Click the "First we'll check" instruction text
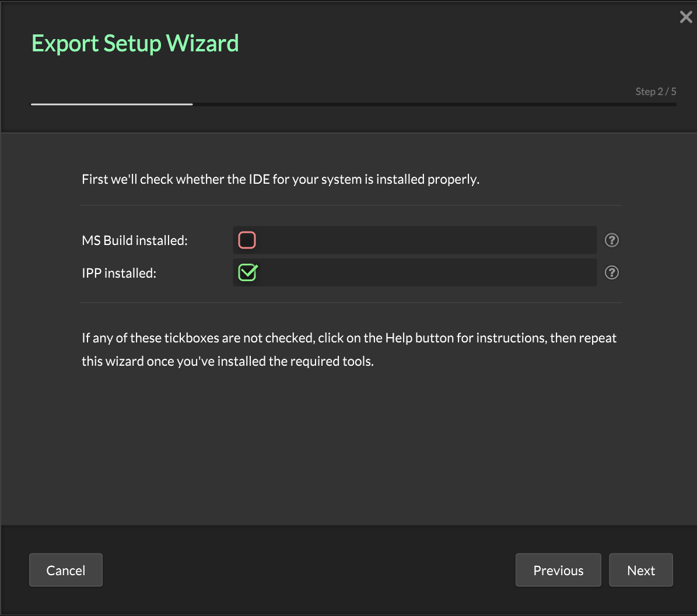The image size is (697, 616). pyautogui.click(x=280, y=179)
